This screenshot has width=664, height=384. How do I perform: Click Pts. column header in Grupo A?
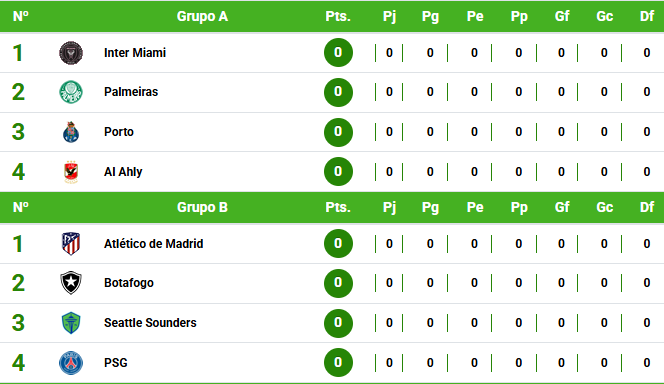coord(338,17)
